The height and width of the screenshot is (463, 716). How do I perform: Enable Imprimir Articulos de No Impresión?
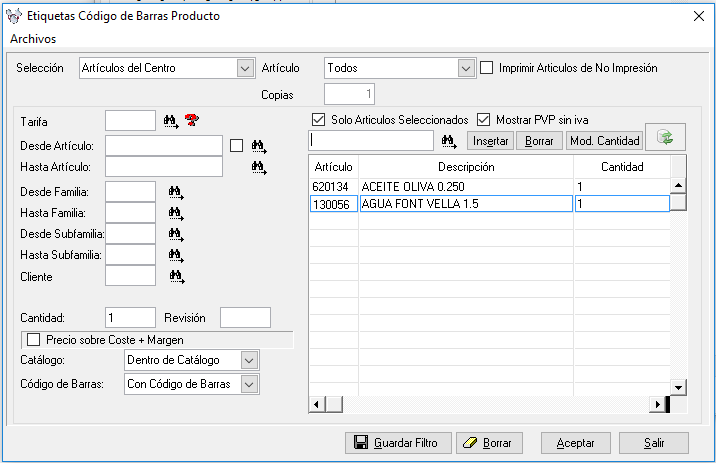click(x=487, y=68)
